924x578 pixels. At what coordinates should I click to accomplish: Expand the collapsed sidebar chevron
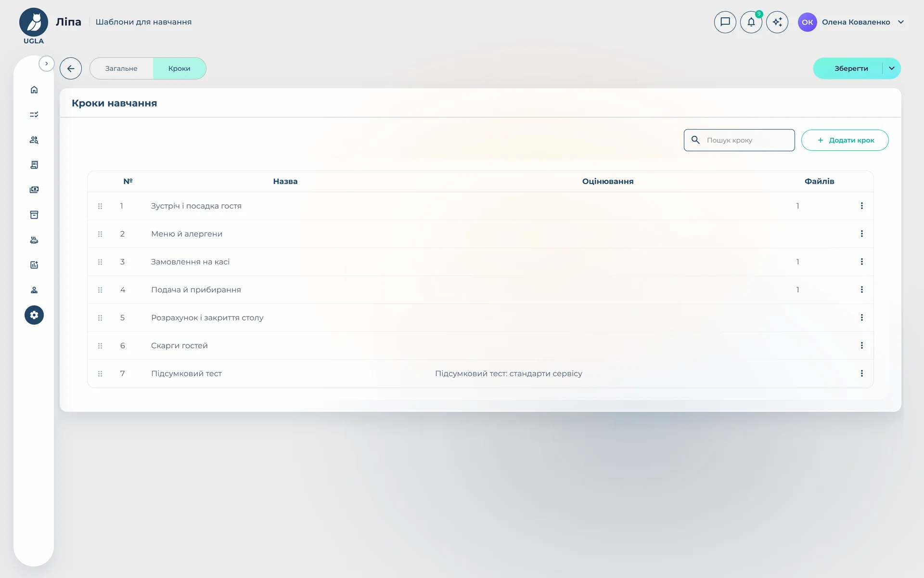click(47, 64)
